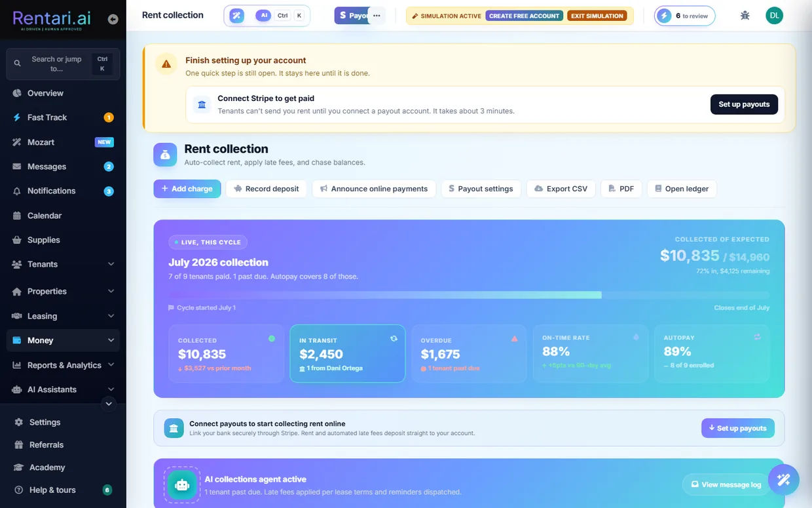Expand the Properties submenu chevron

111,291
